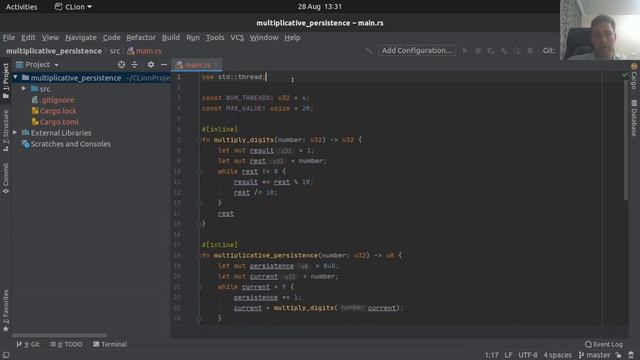Open the 9: Git tool window
The image size is (640, 360).
[28, 344]
